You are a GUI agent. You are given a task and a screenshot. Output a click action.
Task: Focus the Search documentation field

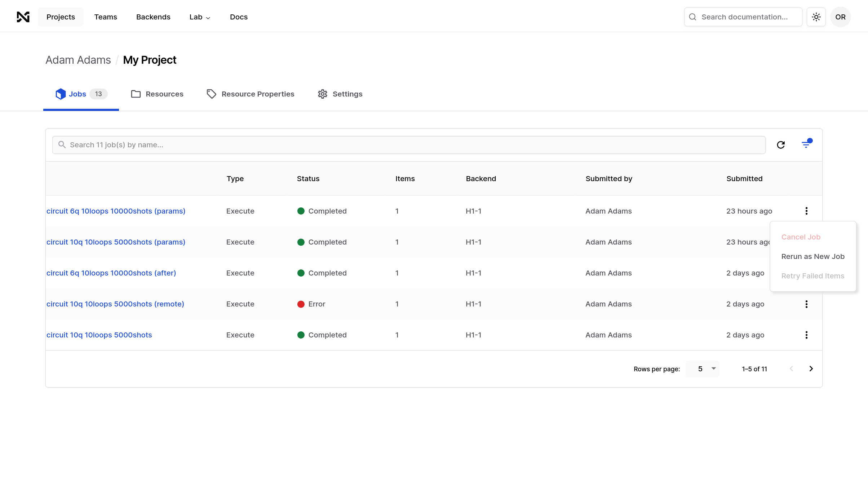coord(743,17)
